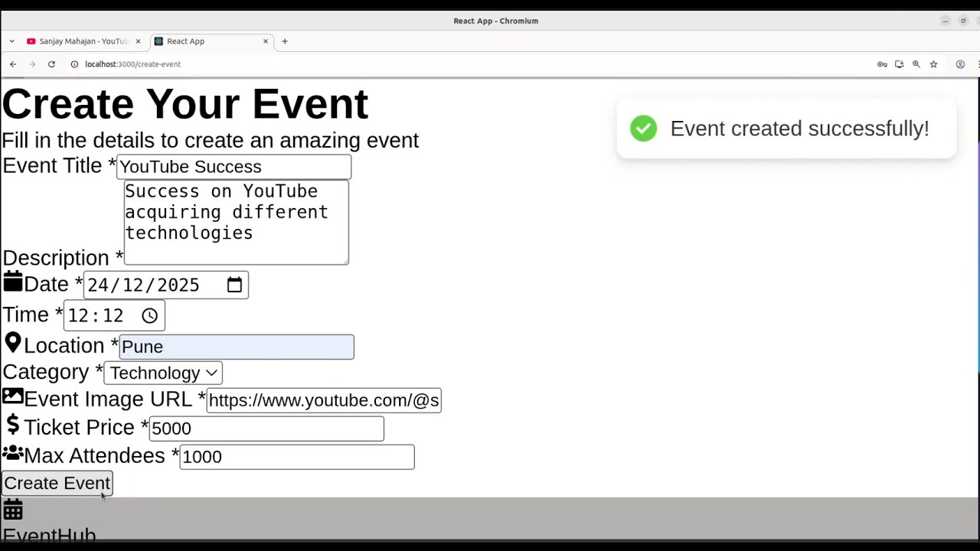Click the map pin icon beside Location
This screenshot has height=551, width=980.
click(13, 343)
